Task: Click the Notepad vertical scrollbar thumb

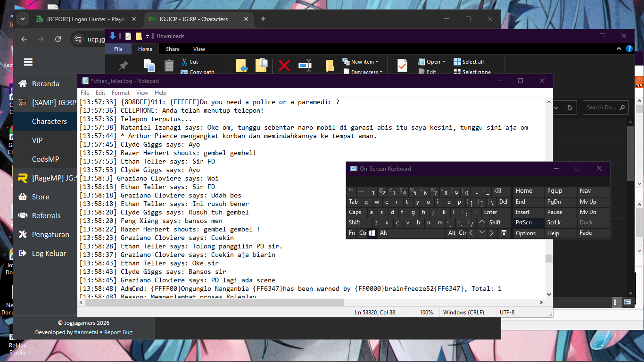Action: tap(549, 259)
